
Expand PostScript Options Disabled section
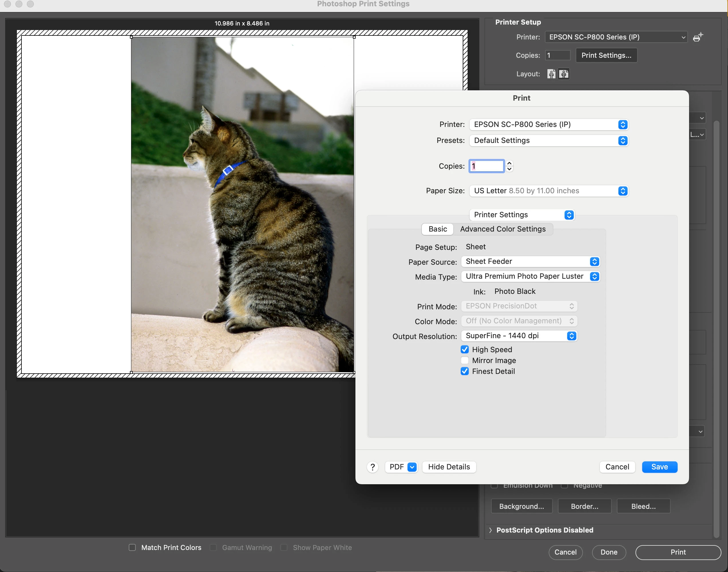pos(490,530)
